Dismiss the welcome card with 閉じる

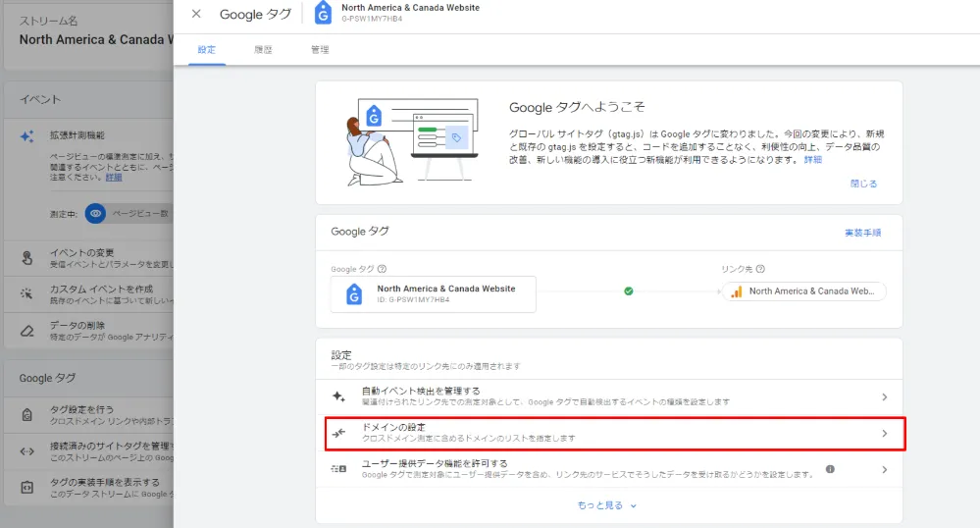click(863, 184)
